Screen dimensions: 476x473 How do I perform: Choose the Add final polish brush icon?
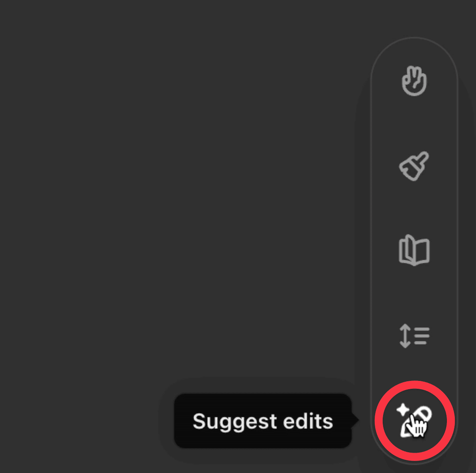tap(414, 166)
